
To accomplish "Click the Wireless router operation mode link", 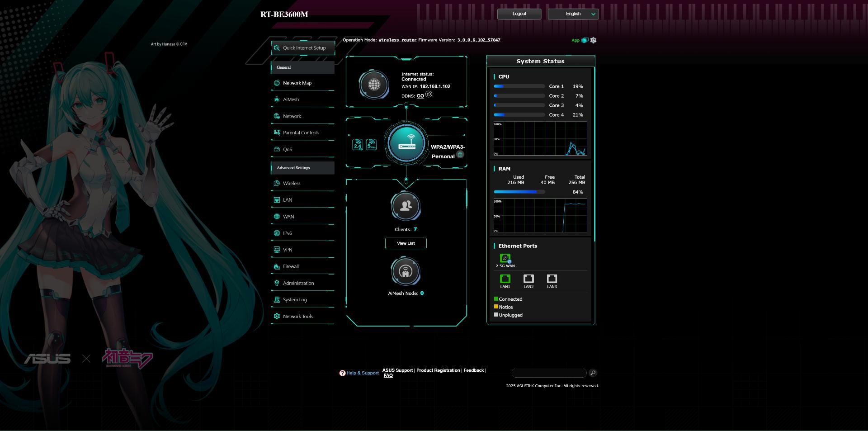I will [x=397, y=40].
